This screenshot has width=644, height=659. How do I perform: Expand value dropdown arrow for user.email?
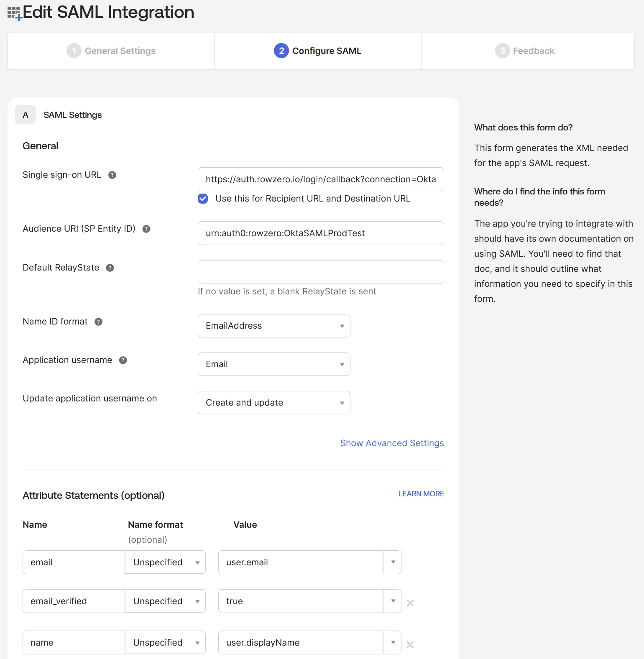(x=393, y=562)
